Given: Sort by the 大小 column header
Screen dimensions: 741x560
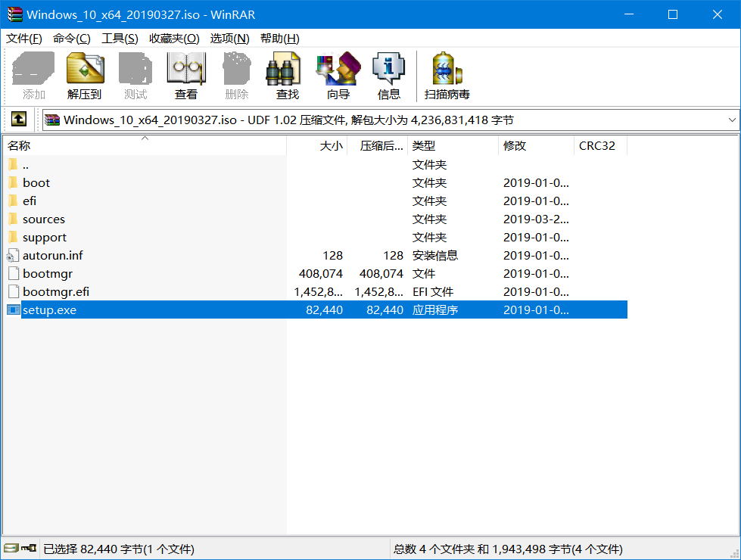Looking at the screenshot, I should click(316, 145).
